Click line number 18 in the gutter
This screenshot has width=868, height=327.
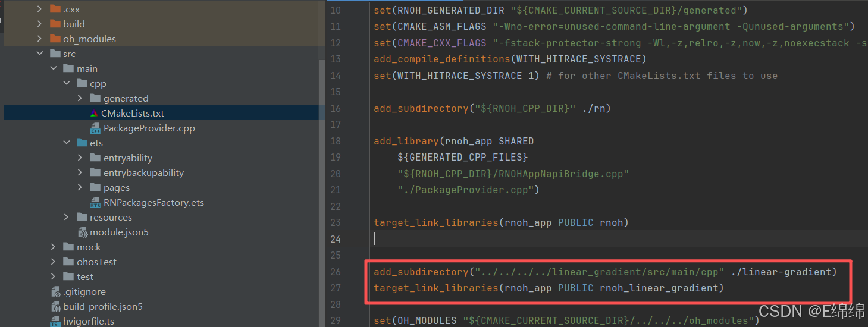click(336, 141)
